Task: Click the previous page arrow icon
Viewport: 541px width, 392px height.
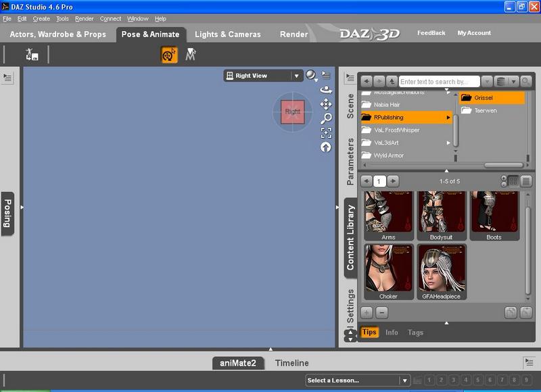Action: coord(367,180)
